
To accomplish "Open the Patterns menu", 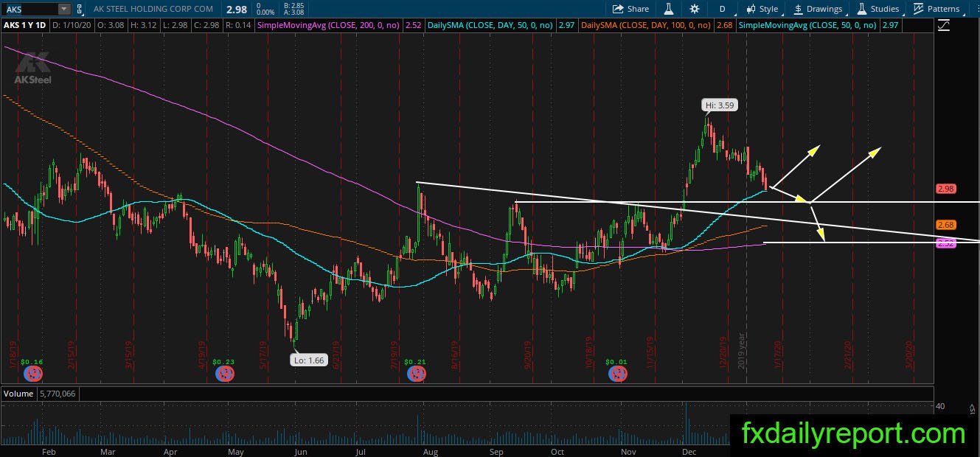I will click(936, 9).
